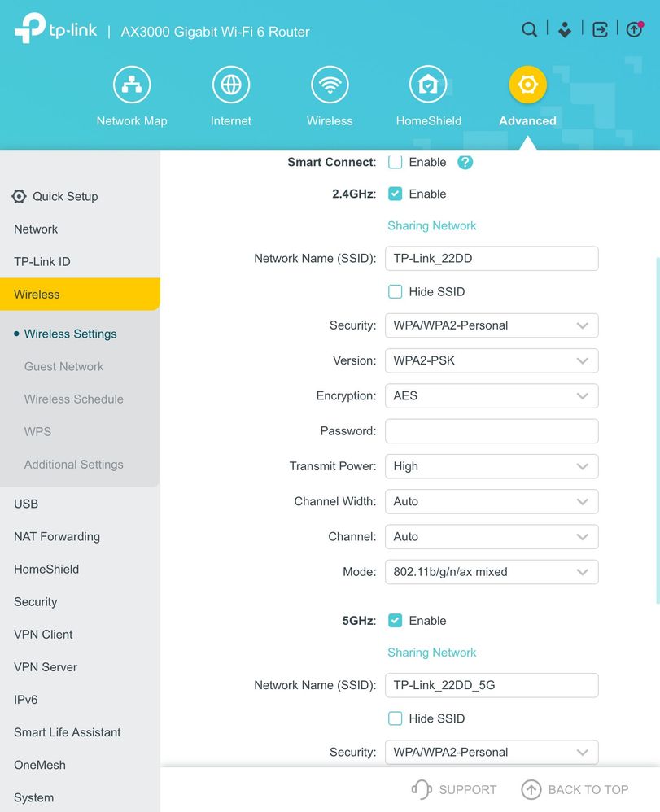The width and height of the screenshot is (660, 812).
Task: Click the 5GHz Sharing Network link
Action: pos(431,653)
